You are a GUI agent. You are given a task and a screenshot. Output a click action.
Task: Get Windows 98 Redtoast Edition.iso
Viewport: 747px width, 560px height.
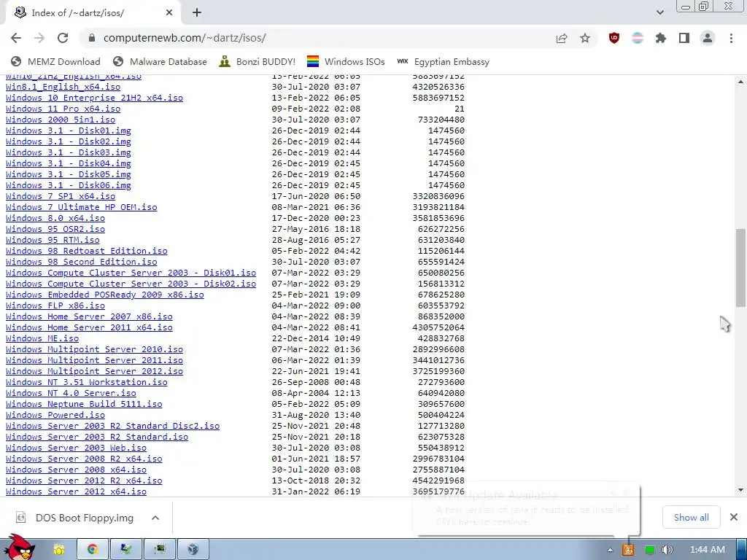(87, 251)
